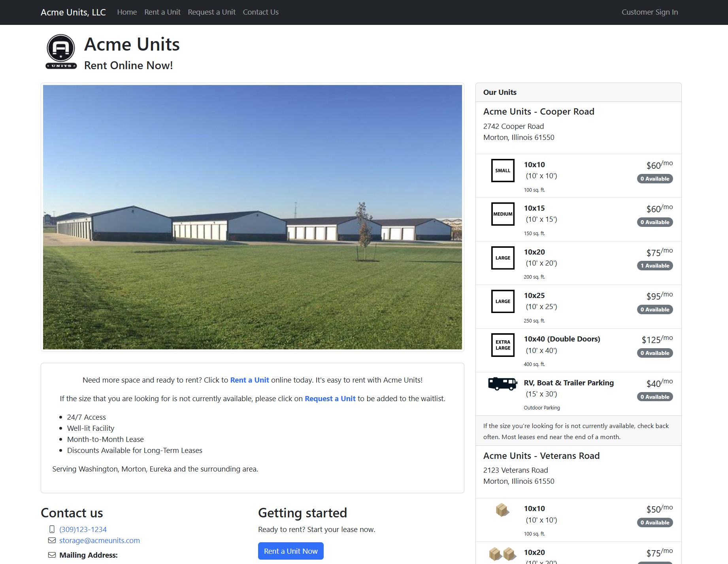Click the 24/7 Access bullet
This screenshot has height=564, width=728.
click(x=87, y=417)
